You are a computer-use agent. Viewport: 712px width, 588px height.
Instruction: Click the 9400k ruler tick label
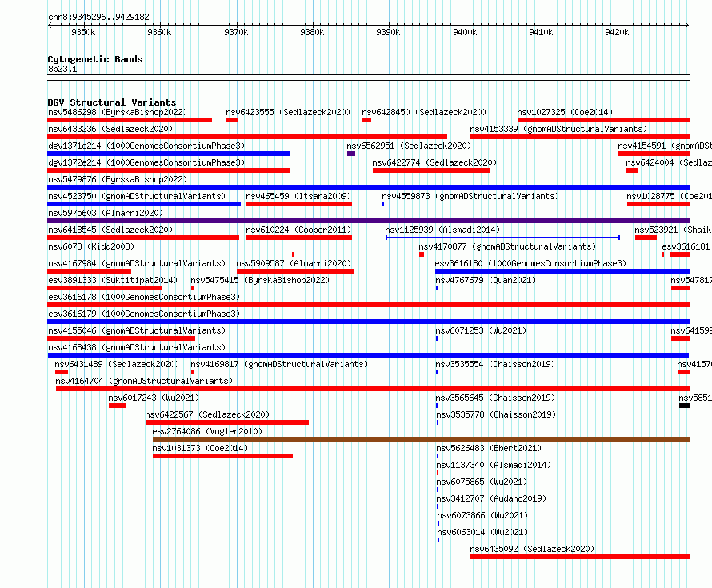pos(465,32)
